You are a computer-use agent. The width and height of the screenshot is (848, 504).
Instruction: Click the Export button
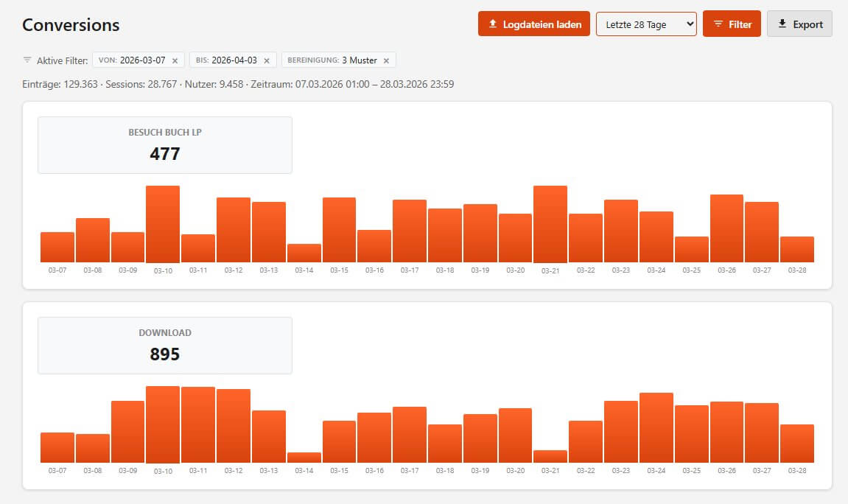coord(799,23)
